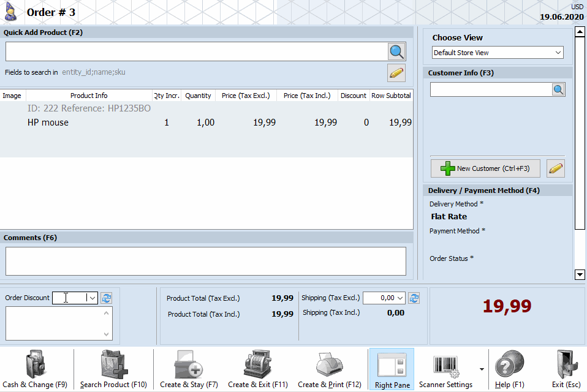Expand the Scanner Settings dropdown arrow
The image size is (587, 392).
tap(482, 369)
